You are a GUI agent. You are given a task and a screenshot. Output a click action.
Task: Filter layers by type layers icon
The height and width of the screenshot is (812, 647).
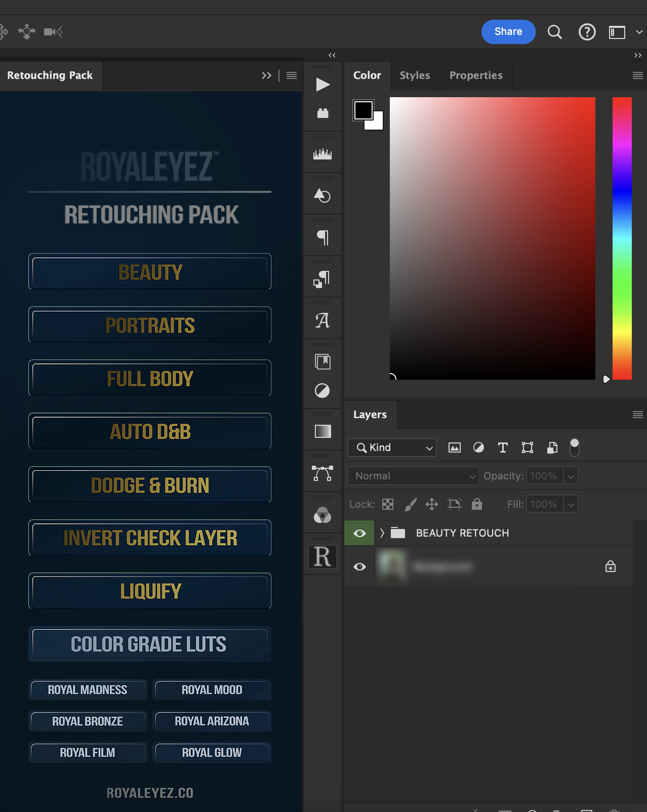coord(503,448)
